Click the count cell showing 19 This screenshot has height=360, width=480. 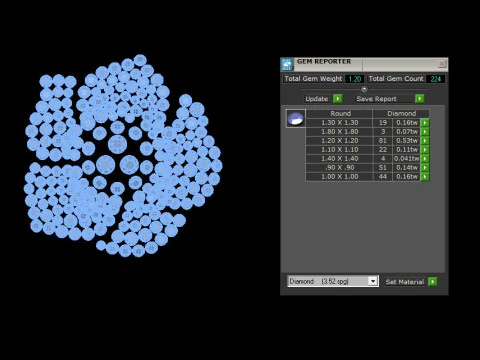[383, 123]
